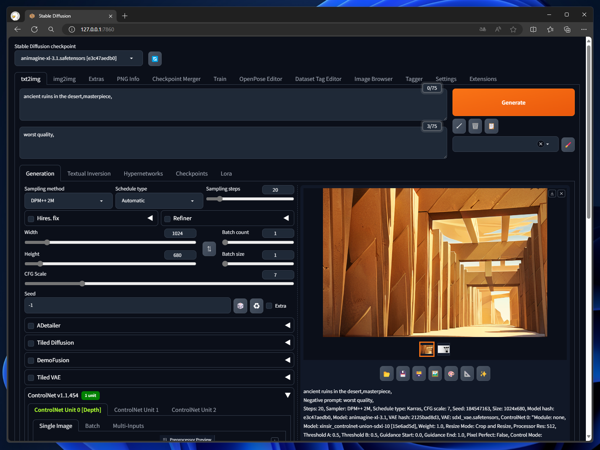600x450 pixels.
Task: Click the edit styles brush icon
Action: (567, 144)
